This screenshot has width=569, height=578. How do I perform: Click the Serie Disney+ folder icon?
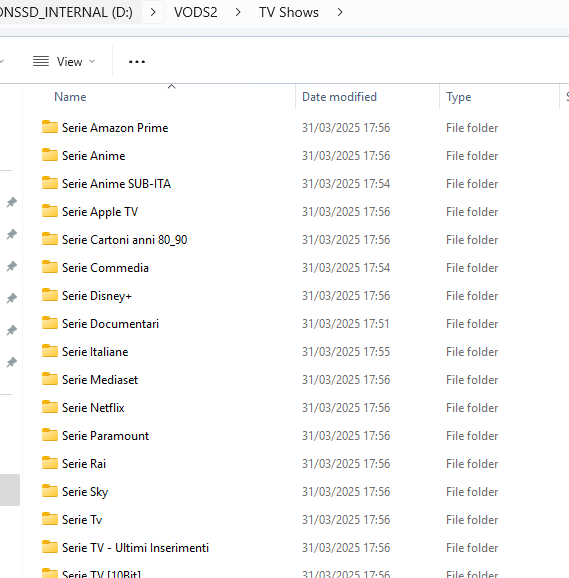pyautogui.click(x=50, y=295)
